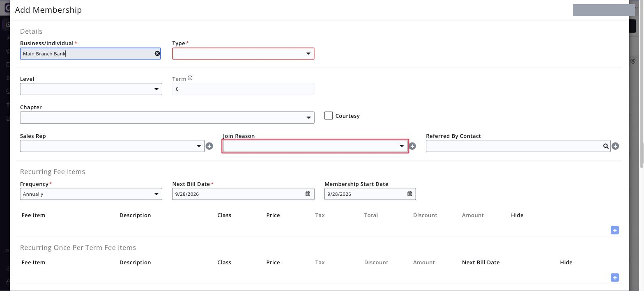This screenshot has height=291, width=644.
Task: Clear the Business/Individual field with the X icon
Action: 157,54
